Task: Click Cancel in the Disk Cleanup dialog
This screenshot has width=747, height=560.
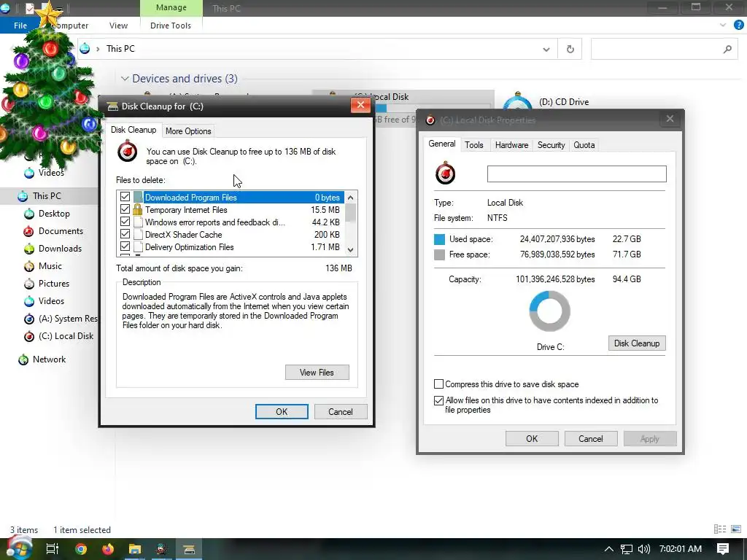Action: [340, 411]
